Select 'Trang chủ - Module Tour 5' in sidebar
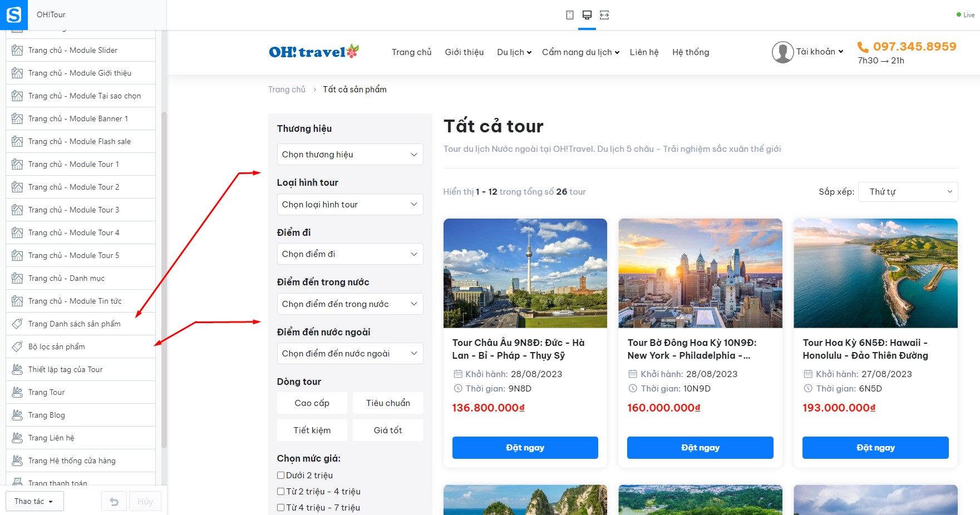Image resolution: width=980 pixels, height=515 pixels. [81, 255]
